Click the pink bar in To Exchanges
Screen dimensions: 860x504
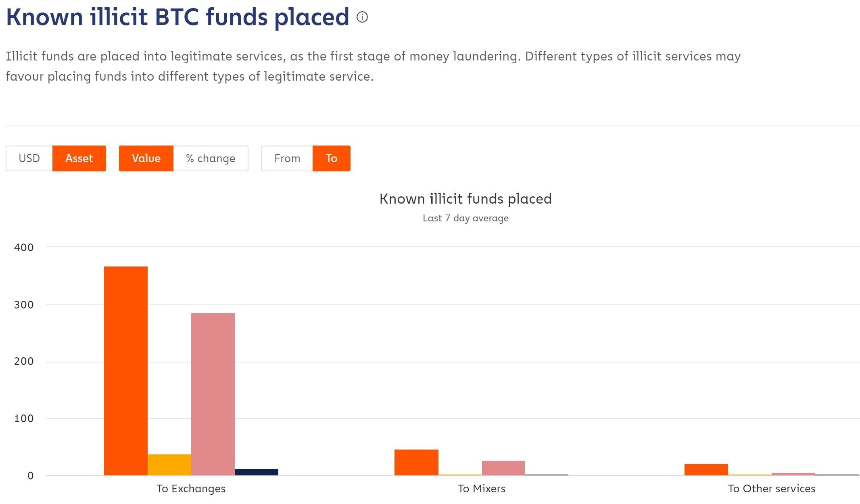pyautogui.click(x=213, y=394)
